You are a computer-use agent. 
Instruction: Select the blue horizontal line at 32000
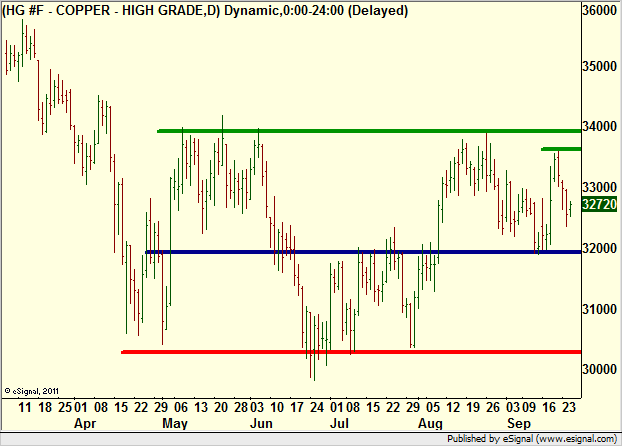(363, 252)
